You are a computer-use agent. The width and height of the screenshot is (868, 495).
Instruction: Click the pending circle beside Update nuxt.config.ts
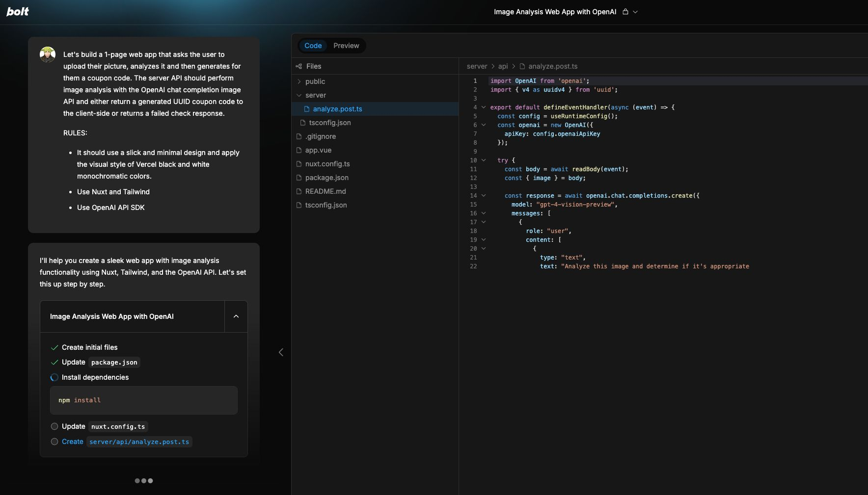click(54, 426)
